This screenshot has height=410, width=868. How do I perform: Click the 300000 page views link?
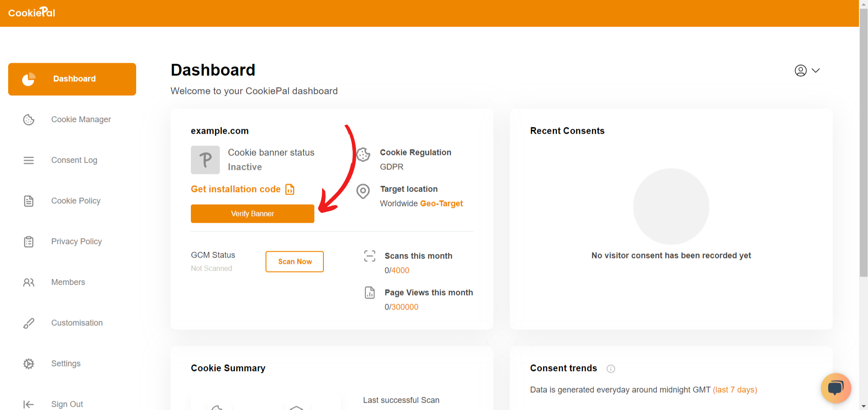point(405,307)
